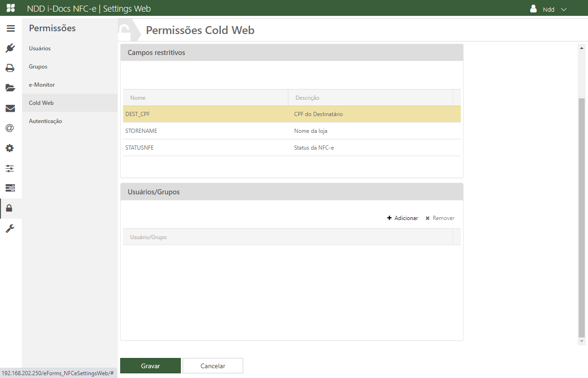Open the wrench tools sidebar icon
The image size is (588, 378).
[x=10, y=228]
